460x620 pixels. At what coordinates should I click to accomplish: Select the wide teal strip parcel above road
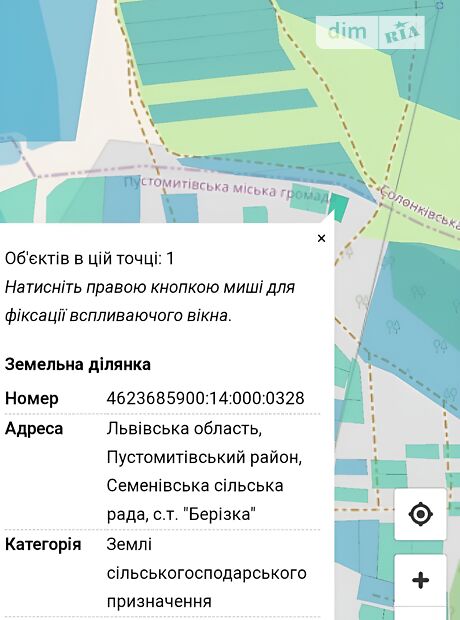point(233,106)
